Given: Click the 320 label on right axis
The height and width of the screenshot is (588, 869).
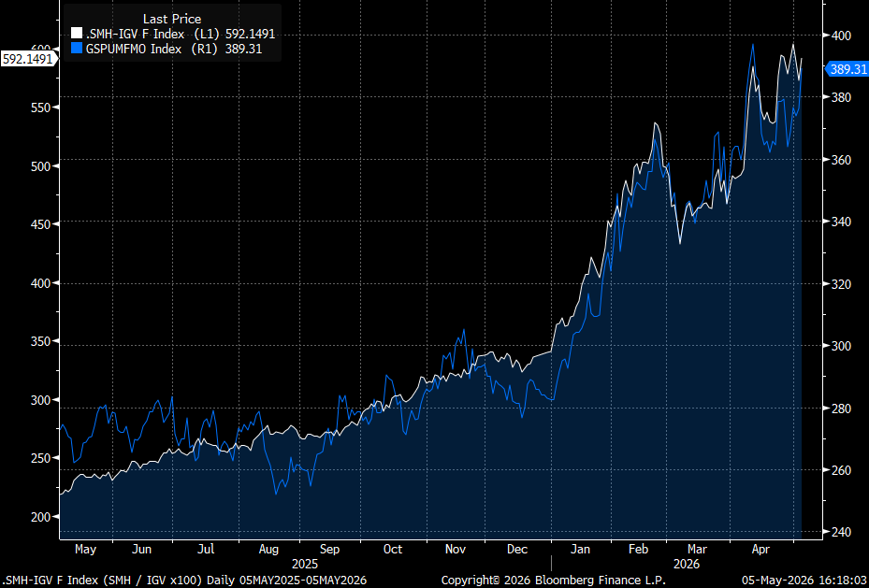Looking at the screenshot, I should point(840,284).
